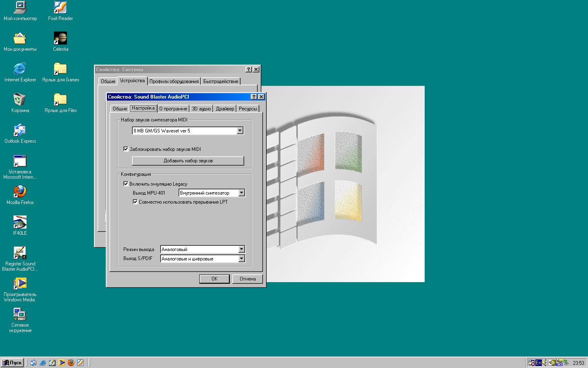
Task: Open the Пуск start menu
Action: [12, 363]
